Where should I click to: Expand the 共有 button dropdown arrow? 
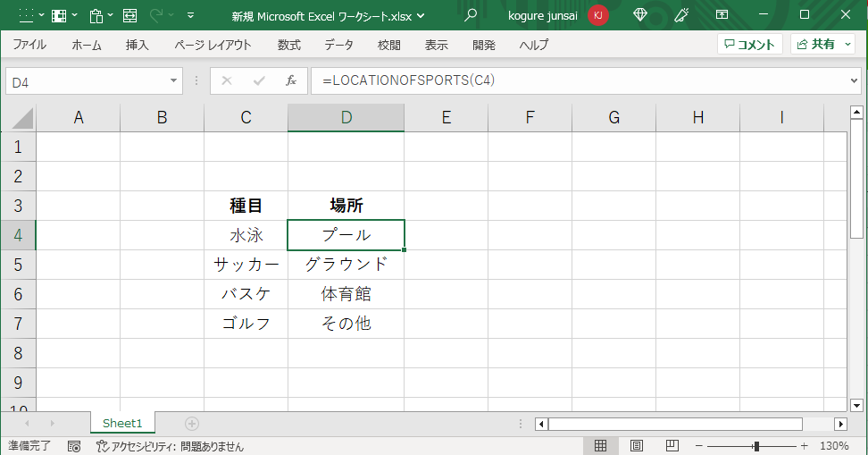(848, 45)
